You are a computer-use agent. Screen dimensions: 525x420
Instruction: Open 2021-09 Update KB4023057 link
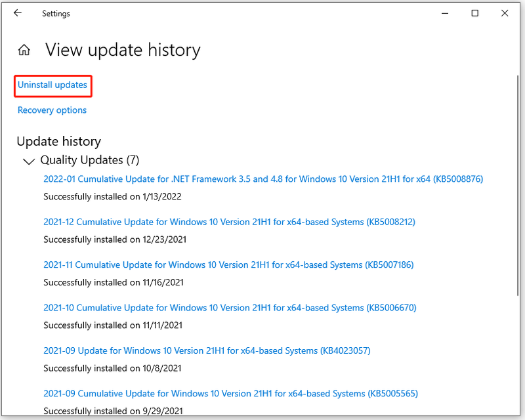(x=207, y=350)
